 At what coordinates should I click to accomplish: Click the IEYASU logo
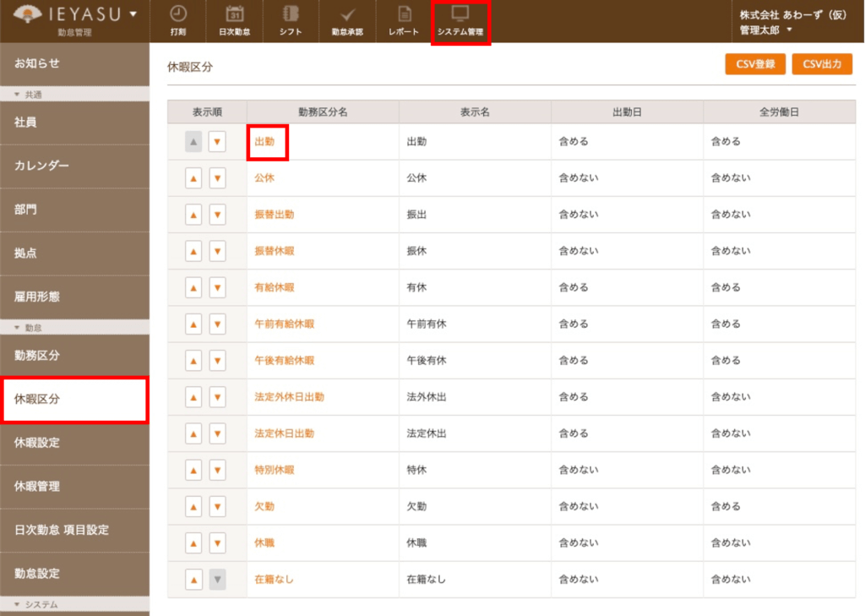tap(68, 15)
